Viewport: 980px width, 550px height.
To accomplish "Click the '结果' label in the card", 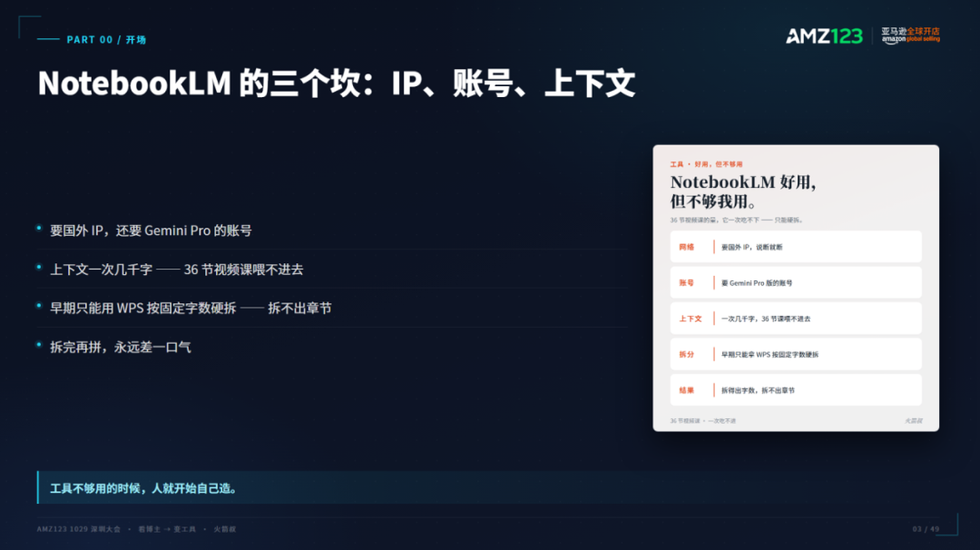I will (x=686, y=390).
